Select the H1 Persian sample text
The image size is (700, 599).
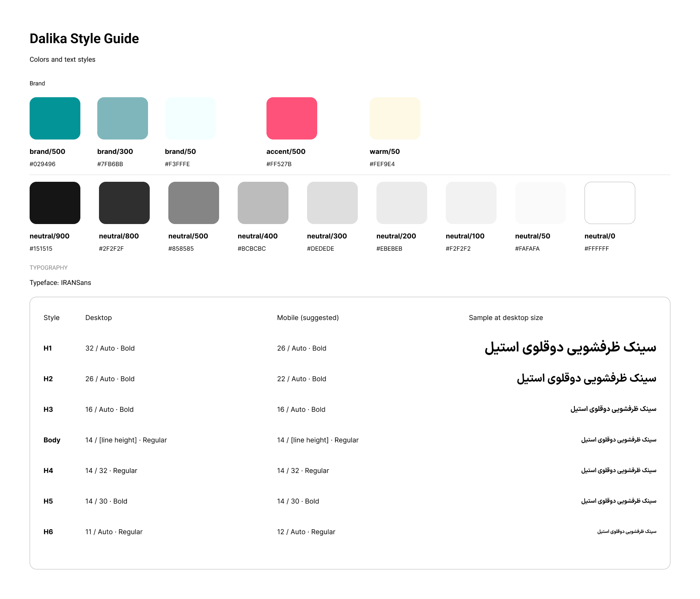[571, 347]
